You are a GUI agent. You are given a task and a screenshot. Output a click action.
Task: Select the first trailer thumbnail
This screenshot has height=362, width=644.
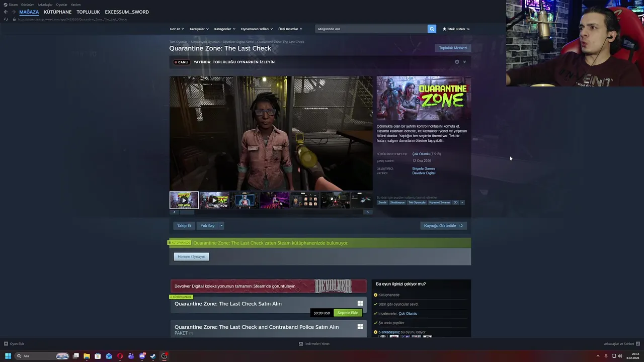[184, 200]
